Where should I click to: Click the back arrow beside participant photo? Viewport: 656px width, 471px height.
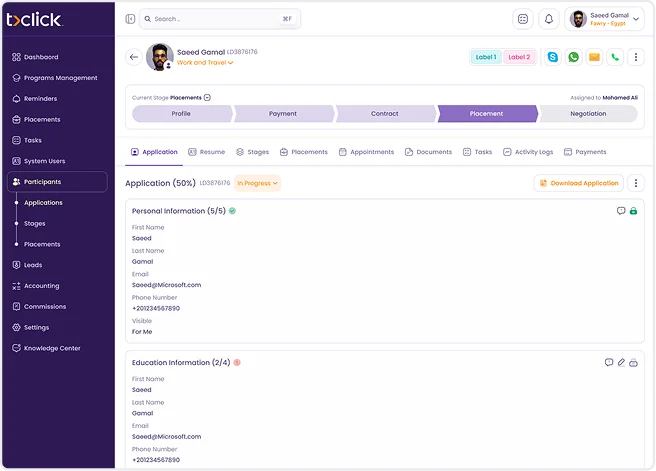134,57
